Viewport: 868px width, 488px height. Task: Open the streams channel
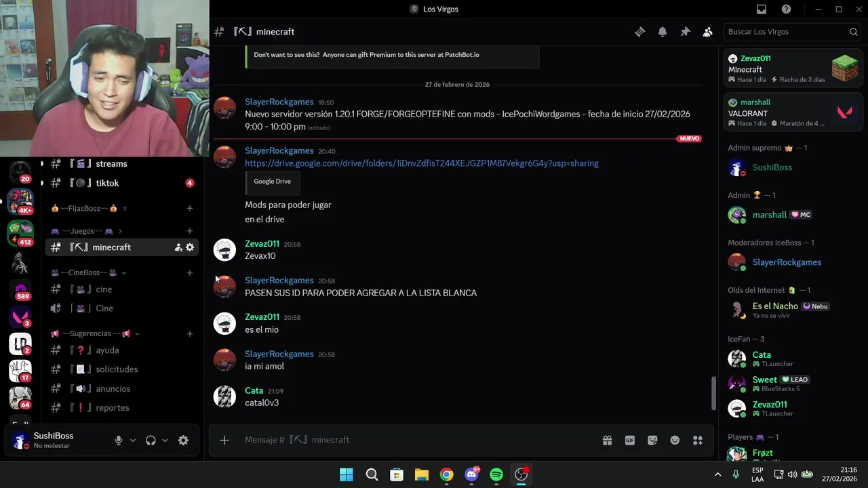click(121, 164)
